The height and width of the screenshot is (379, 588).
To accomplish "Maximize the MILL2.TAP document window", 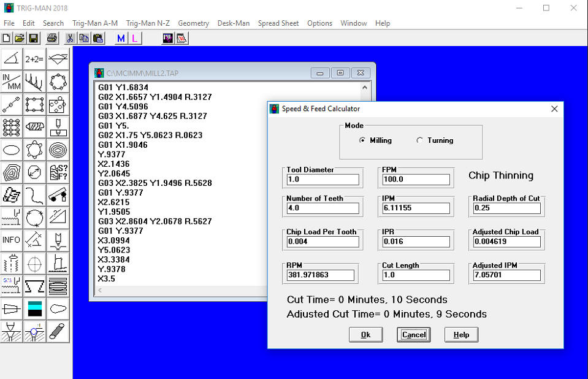I will (x=340, y=73).
